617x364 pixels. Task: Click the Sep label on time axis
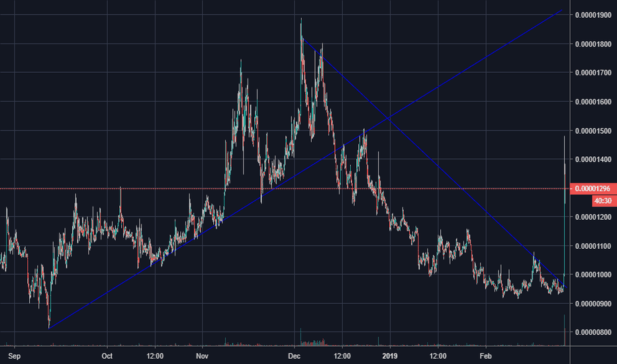pos(14,356)
